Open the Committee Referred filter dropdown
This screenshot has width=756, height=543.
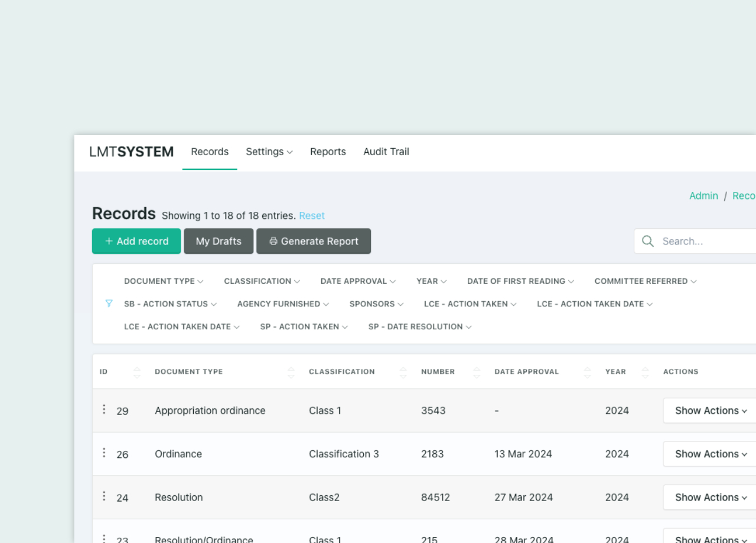click(646, 281)
